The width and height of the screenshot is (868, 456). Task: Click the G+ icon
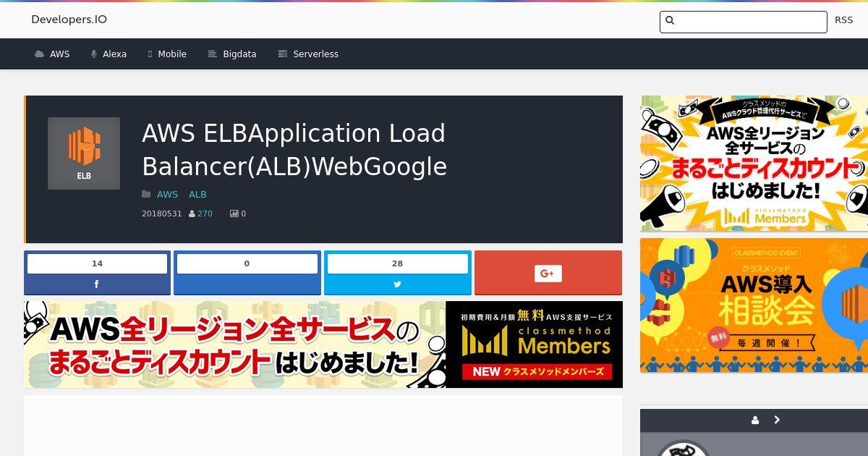[548, 273]
